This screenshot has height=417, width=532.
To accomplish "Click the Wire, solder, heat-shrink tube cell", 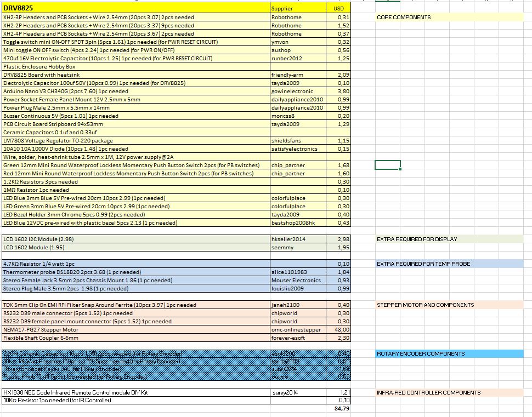I will [136, 157].
